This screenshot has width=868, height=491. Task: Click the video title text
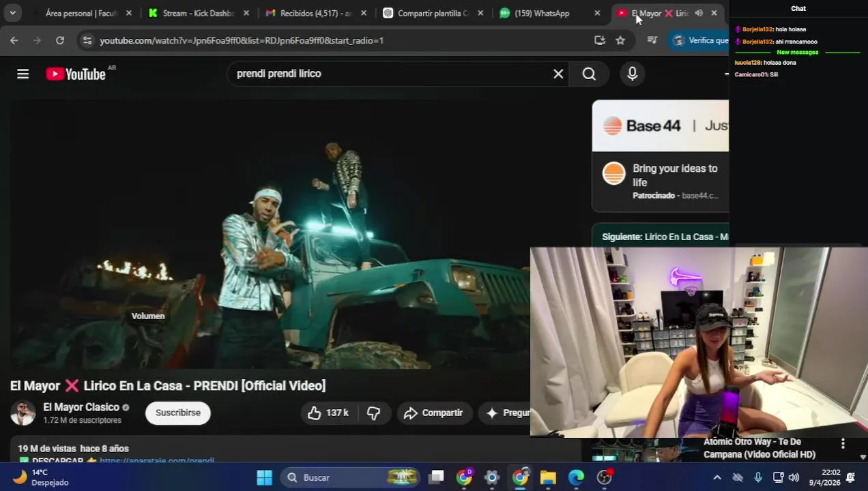coord(168,386)
